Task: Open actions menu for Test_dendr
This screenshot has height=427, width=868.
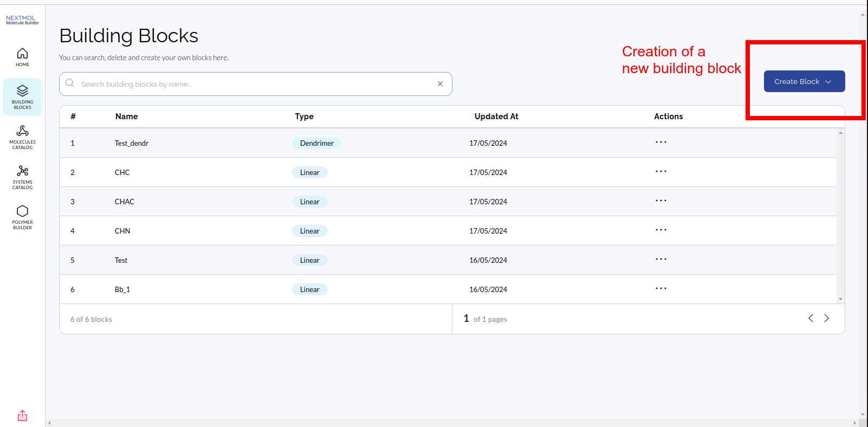Action: [x=660, y=143]
